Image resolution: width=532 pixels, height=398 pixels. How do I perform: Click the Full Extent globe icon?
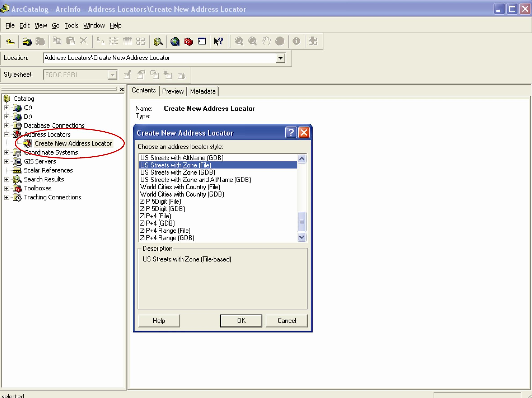[x=280, y=41]
